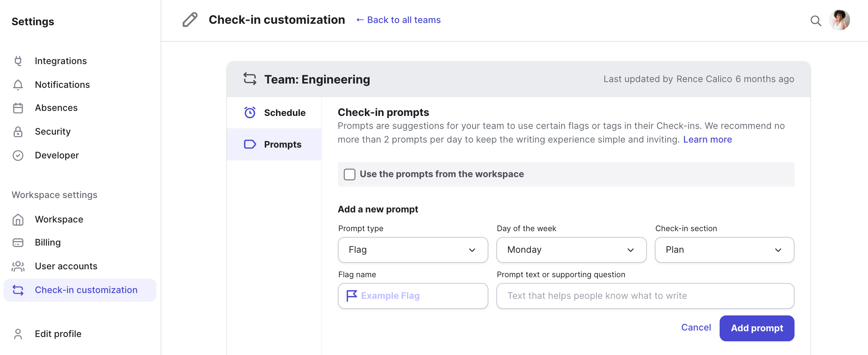
Task: Click the 'Workspace settings' section label
Action: tap(54, 195)
